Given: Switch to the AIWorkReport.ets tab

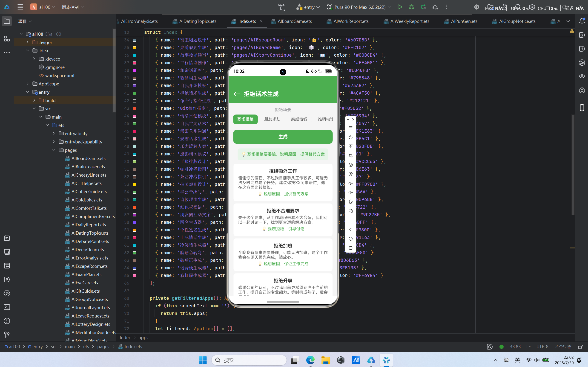Looking at the screenshot, I should 348,21.
